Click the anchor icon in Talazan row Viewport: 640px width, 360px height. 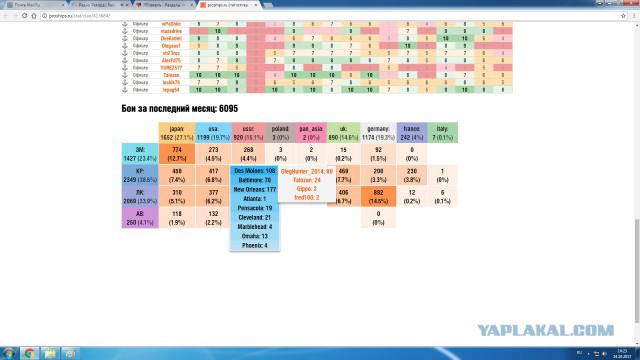125,75
